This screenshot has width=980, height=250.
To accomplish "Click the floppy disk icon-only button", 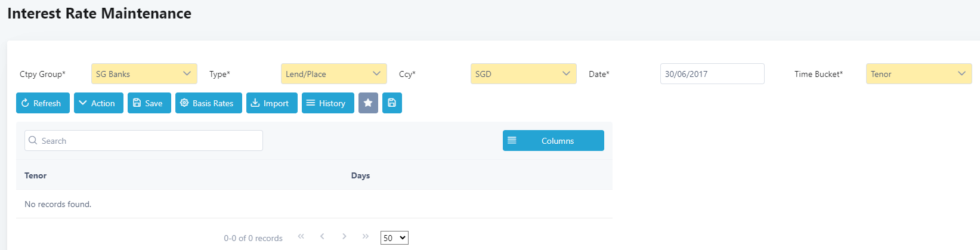I will (392, 103).
